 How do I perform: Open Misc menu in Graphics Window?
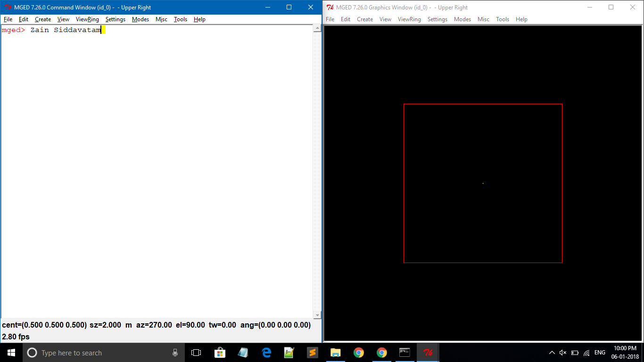pos(483,19)
